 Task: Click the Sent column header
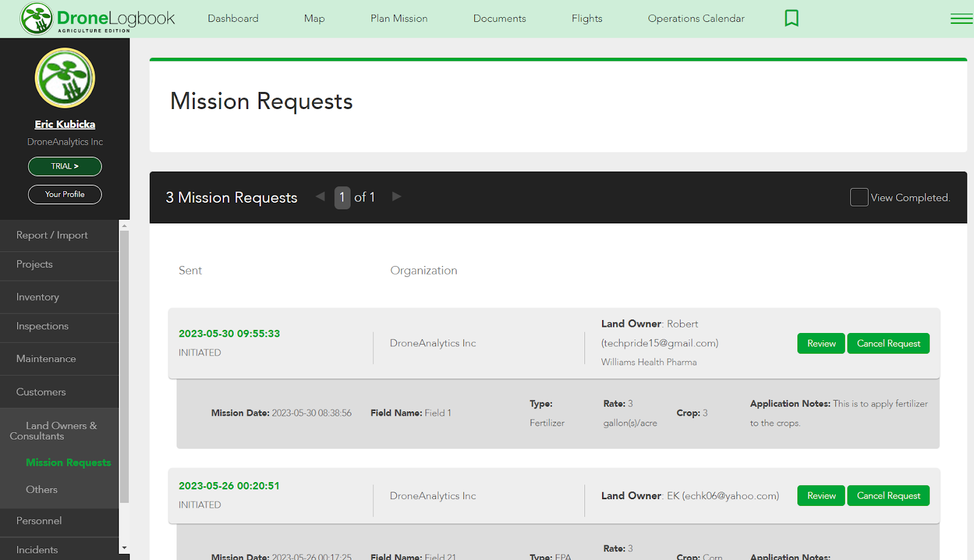(x=190, y=270)
